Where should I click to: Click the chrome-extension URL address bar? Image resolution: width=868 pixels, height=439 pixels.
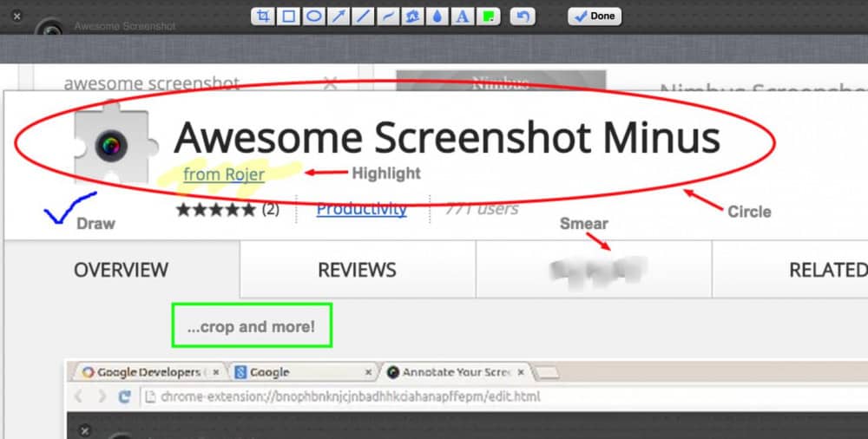coord(503,396)
